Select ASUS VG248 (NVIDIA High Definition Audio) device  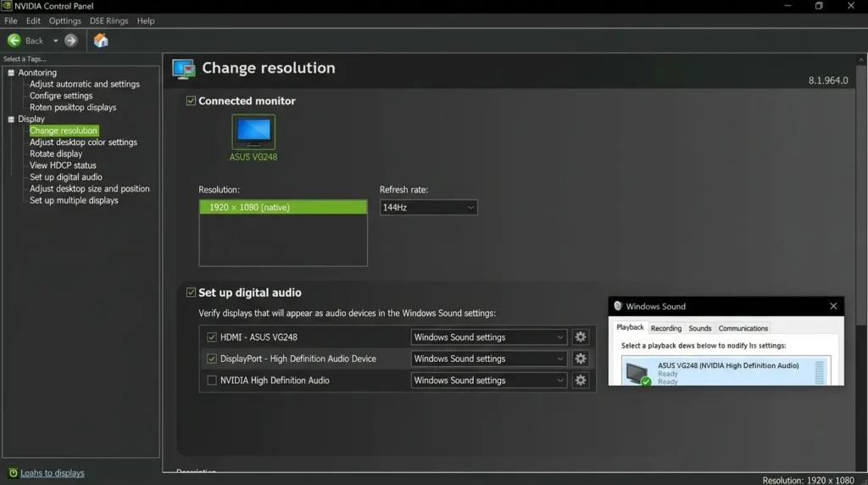[726, 371]
